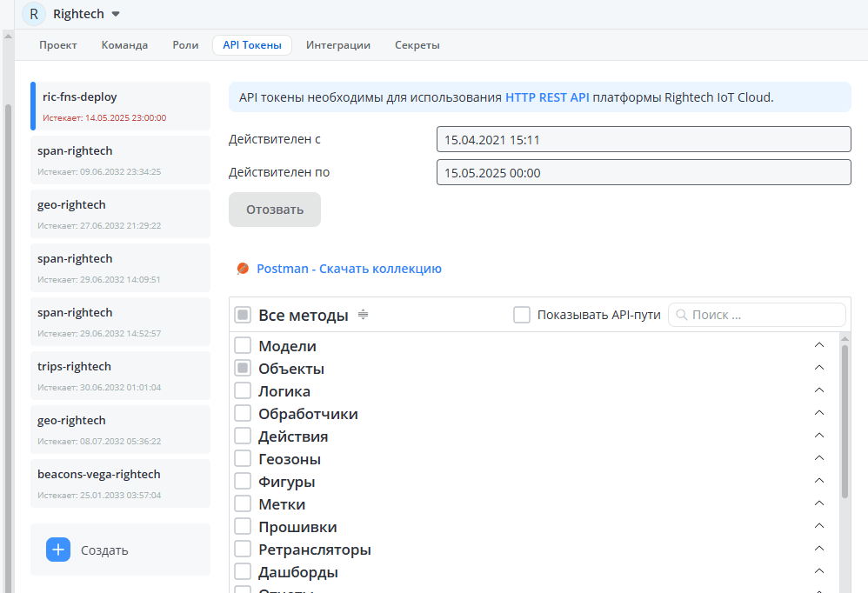
Task: Click the left page scroll-up arrow
Action: tap(8, 36)
